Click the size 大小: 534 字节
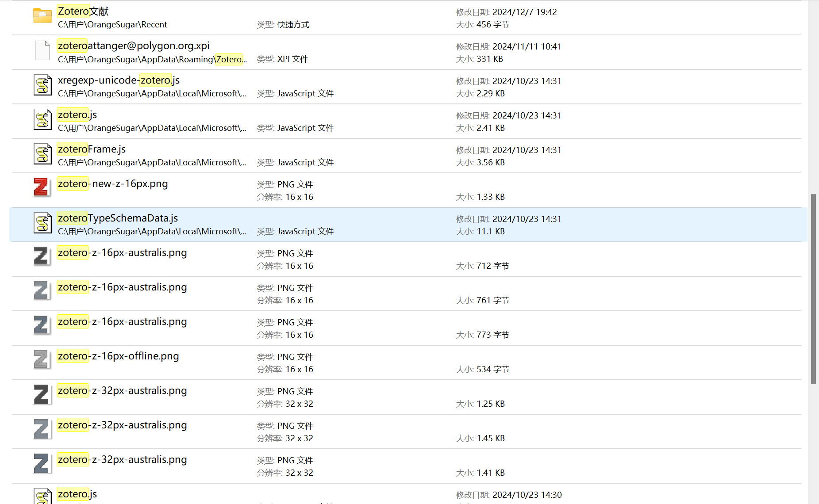 click(x=482, y=370)
